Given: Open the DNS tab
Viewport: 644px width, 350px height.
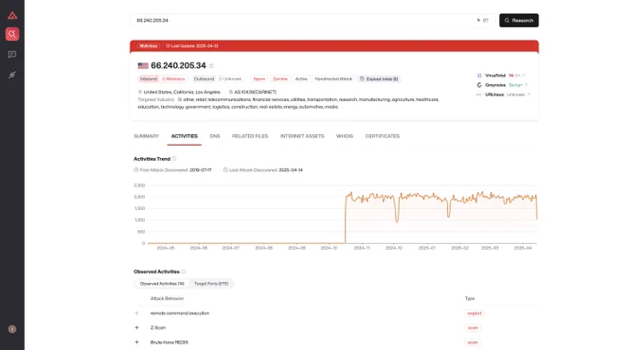Looking at the screenshot, I should [215, 136].
